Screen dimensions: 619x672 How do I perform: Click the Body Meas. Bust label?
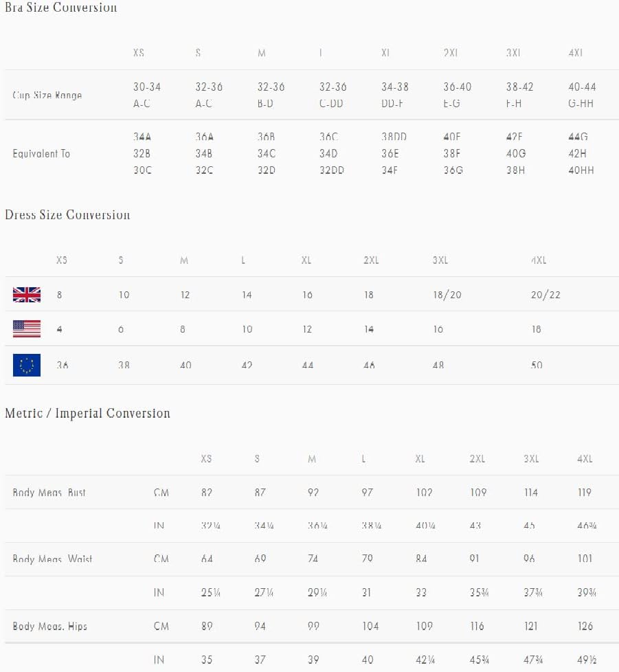[49, 493]
